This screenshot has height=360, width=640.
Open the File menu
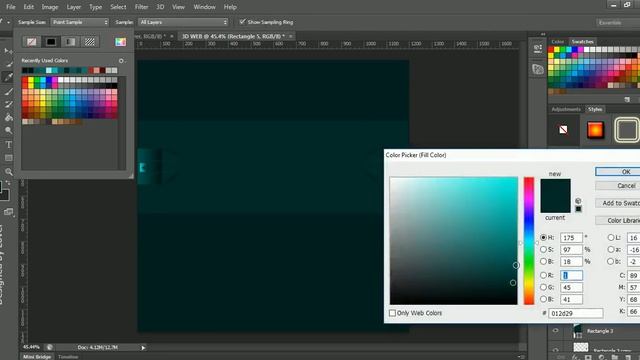pyautogui.click(x=11, y=7)
